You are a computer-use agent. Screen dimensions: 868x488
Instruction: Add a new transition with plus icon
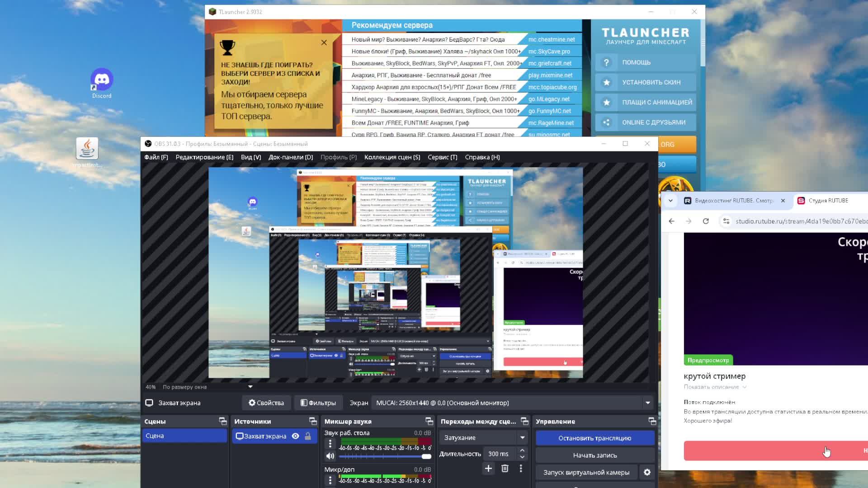point(488,469)
